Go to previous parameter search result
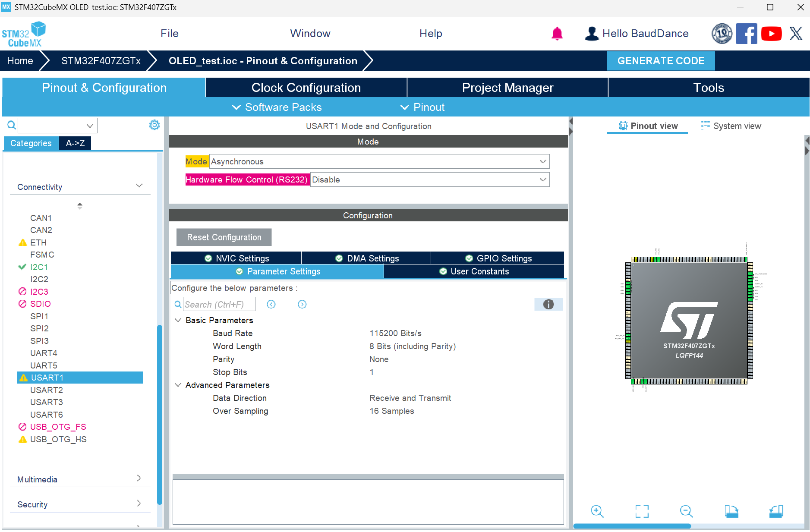This screenshot has width=810, height=532. [x=271, y=305]
